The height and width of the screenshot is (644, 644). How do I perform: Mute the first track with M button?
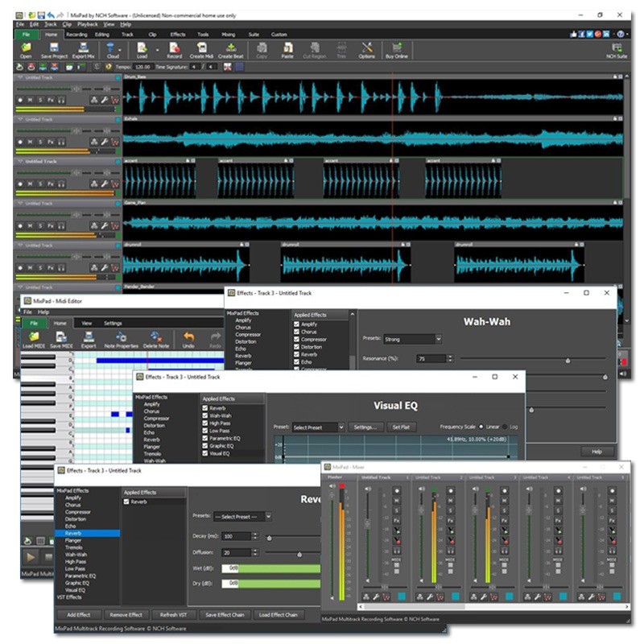[30, 100]
